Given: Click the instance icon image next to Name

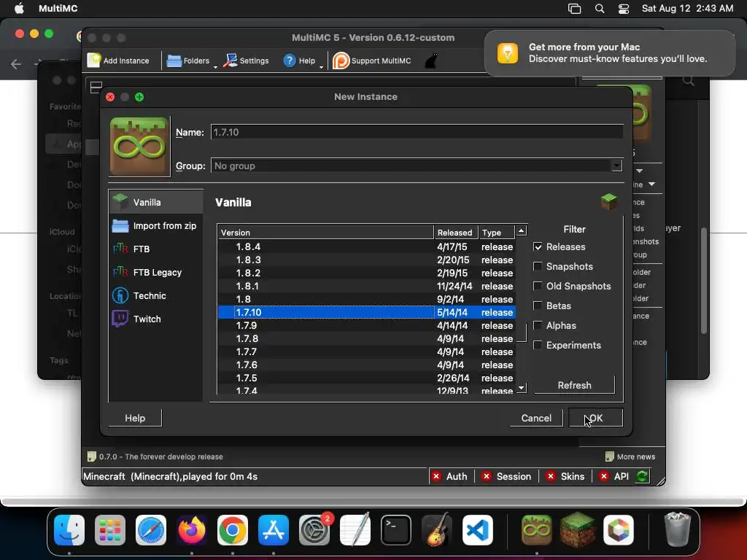Looking at the screenshot, I should pyautogui.click(x=139, y=147).
